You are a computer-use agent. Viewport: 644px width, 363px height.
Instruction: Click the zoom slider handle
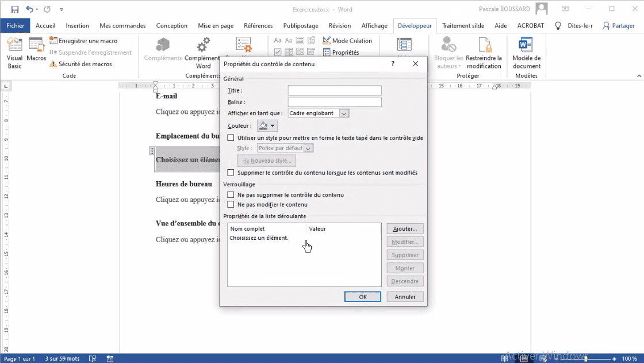(x=585, y=358)
